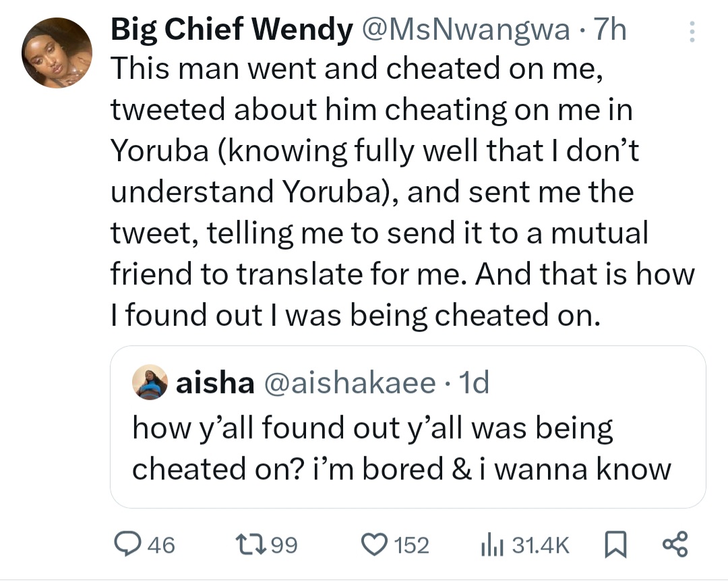Click the 1d timestamp on quoted tweet
Image resolution: width=728 pixels, height=582 pixels.
pyautogui.click(x=473, y=384)
